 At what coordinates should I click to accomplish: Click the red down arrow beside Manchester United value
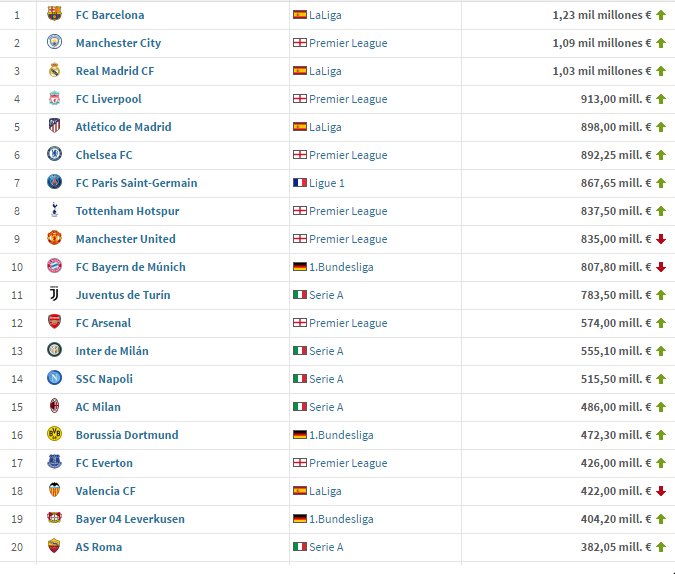pyautogui.click(x=661, y=239)
